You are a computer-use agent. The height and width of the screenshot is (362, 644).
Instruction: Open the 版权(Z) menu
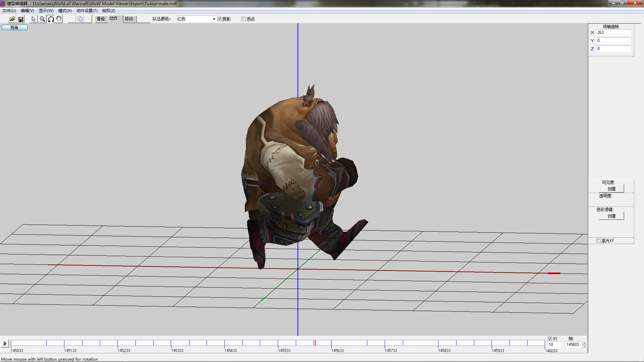coord(109,11)
